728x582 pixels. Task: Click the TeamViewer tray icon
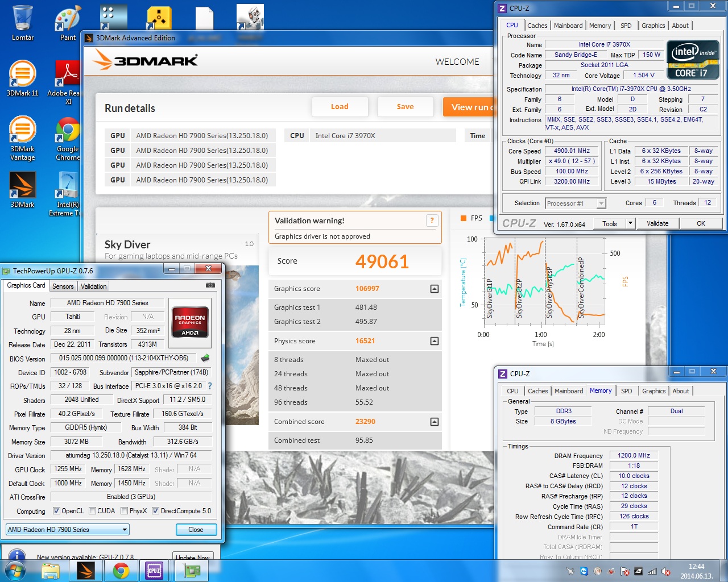tap(584, 571)
